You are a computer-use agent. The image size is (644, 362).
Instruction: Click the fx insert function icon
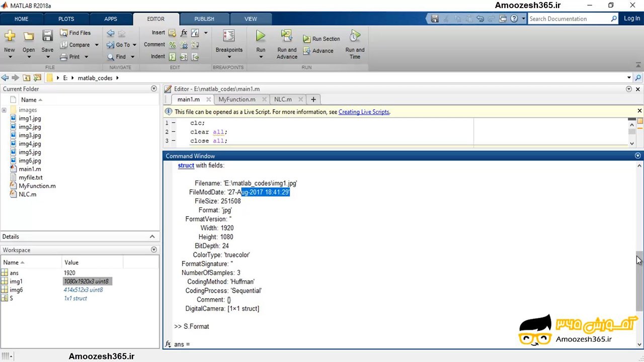tap(184, 33)
